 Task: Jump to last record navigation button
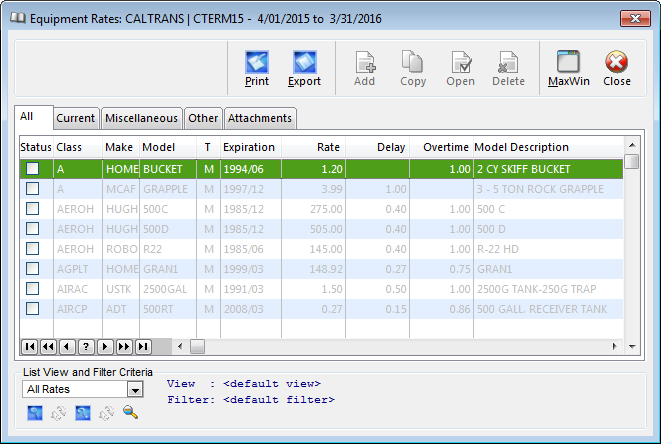pos(143,347)
